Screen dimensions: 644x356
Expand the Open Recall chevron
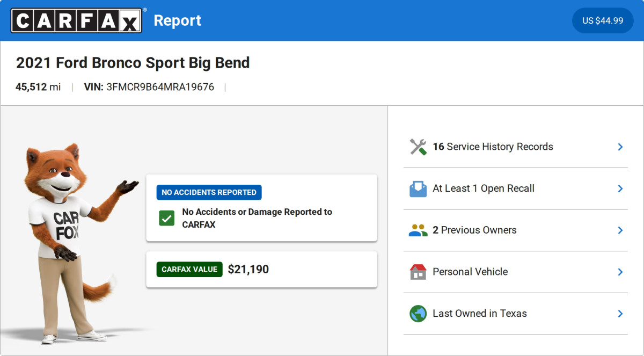pos(620,188)
